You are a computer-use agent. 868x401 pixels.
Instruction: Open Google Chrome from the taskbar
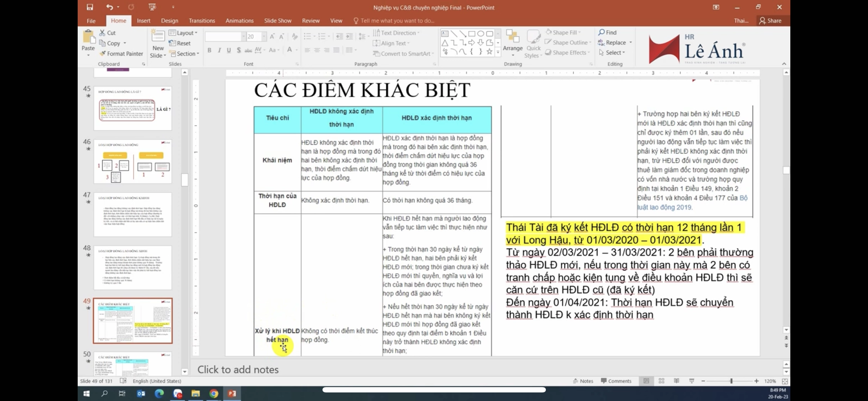tap(214, 394)
